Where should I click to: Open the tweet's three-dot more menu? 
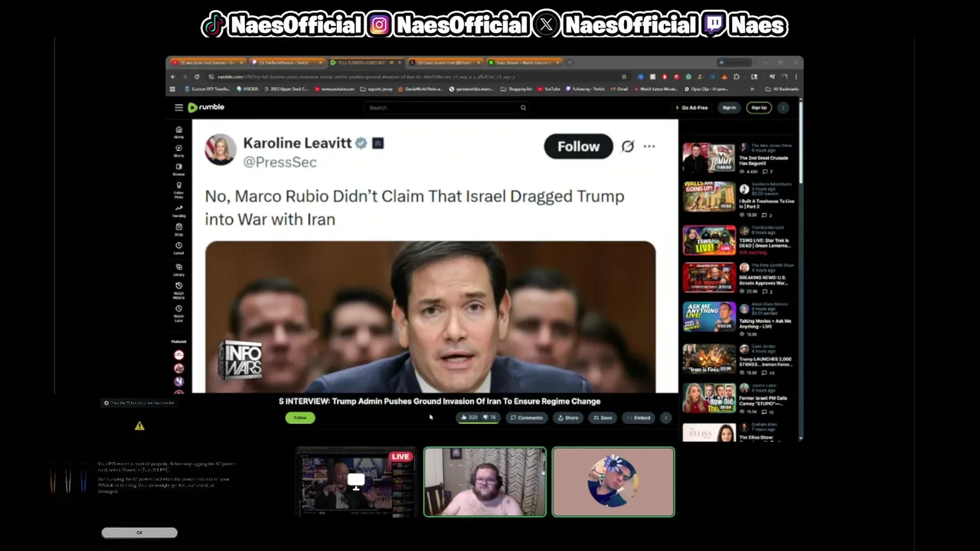649,146
